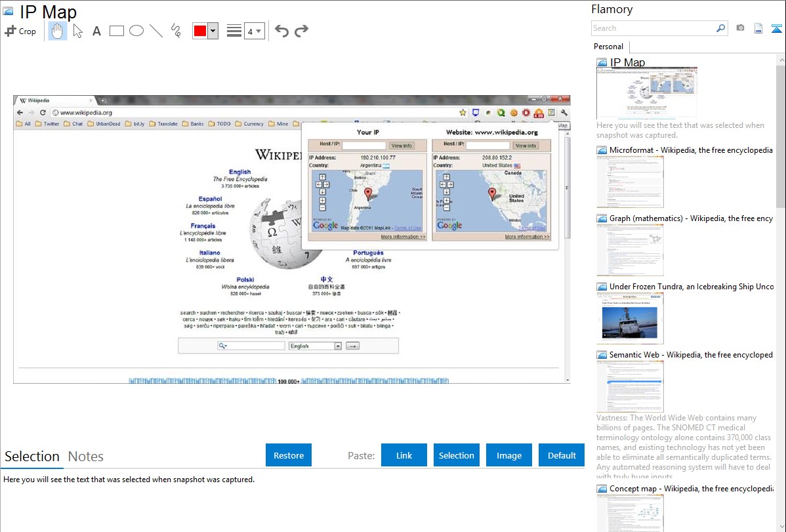786x532 pixels.
Task: Open the Concept map snapshot thumbnail
Action: tap(630, 513)
